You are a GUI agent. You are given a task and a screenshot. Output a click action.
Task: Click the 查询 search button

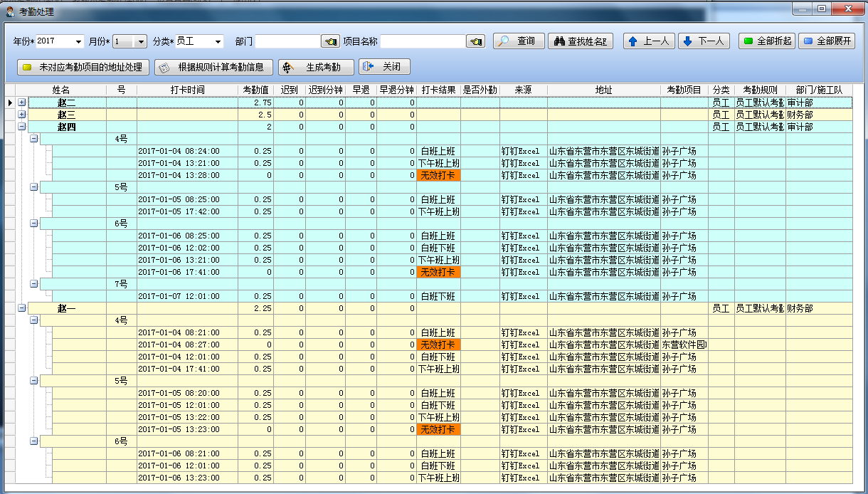point(519,41)
